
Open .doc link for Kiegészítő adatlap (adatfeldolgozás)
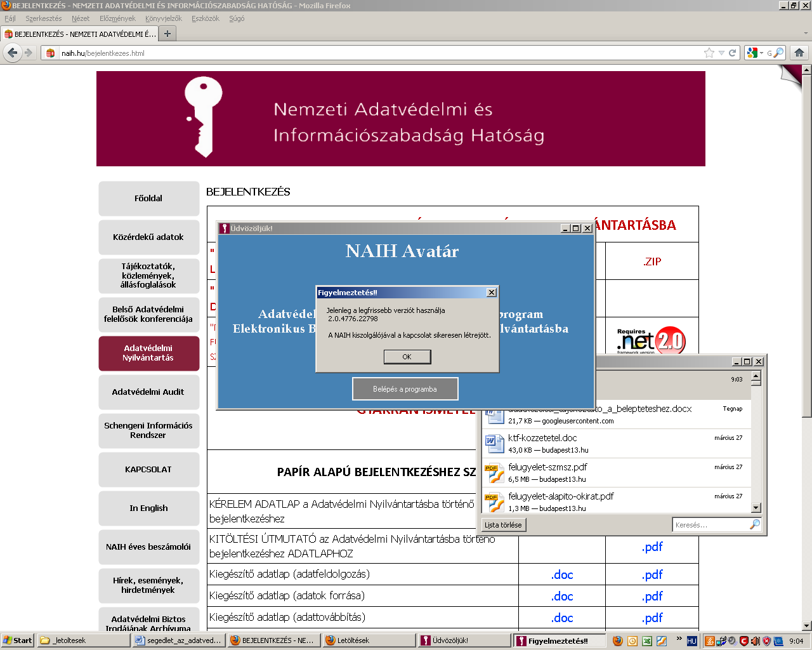562,575
